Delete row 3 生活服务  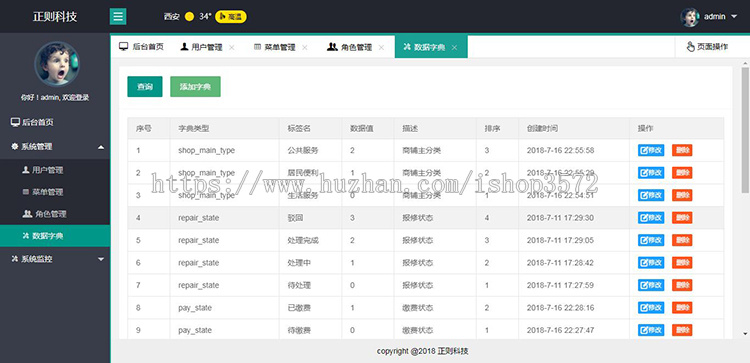[x=682, y=195]
